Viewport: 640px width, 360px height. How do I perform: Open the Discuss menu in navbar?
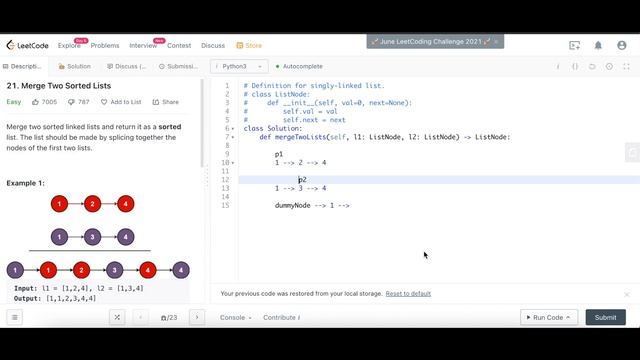[x=213, y=45]
